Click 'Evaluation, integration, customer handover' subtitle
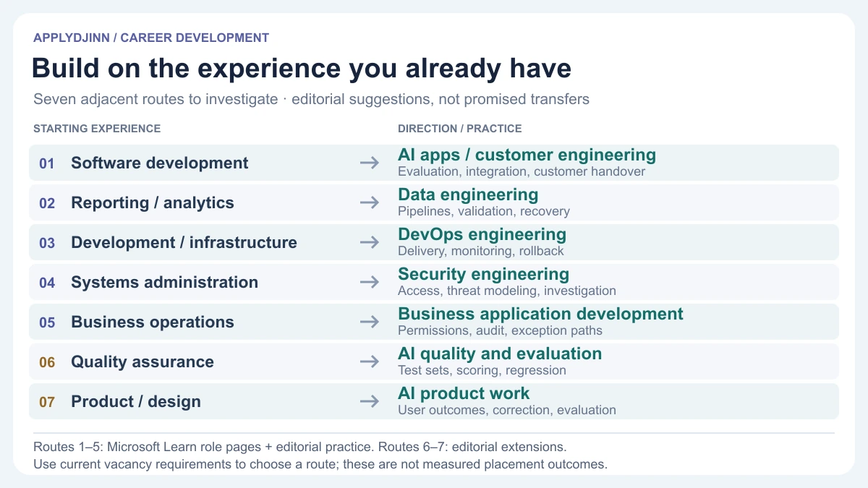 point(522,172)
